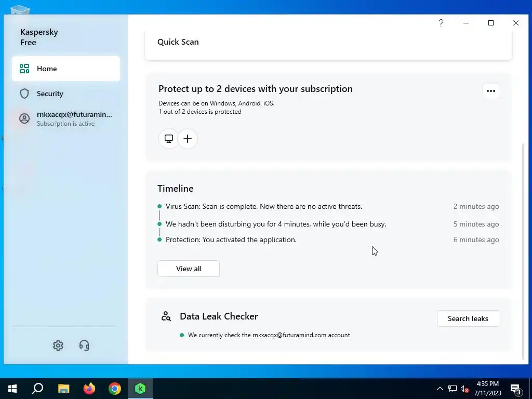Image resolution: width=532 pixels, height=399 pixels.
Task: Open the notification center icon
Action: (x=516, y=389)
